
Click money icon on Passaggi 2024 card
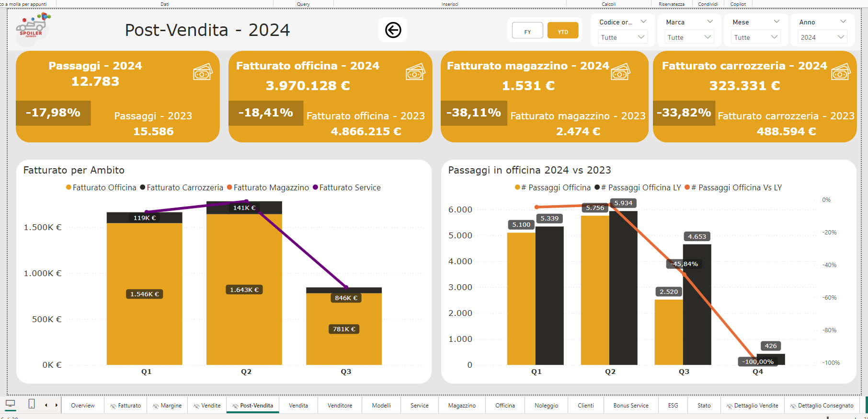tap(203, 72)
